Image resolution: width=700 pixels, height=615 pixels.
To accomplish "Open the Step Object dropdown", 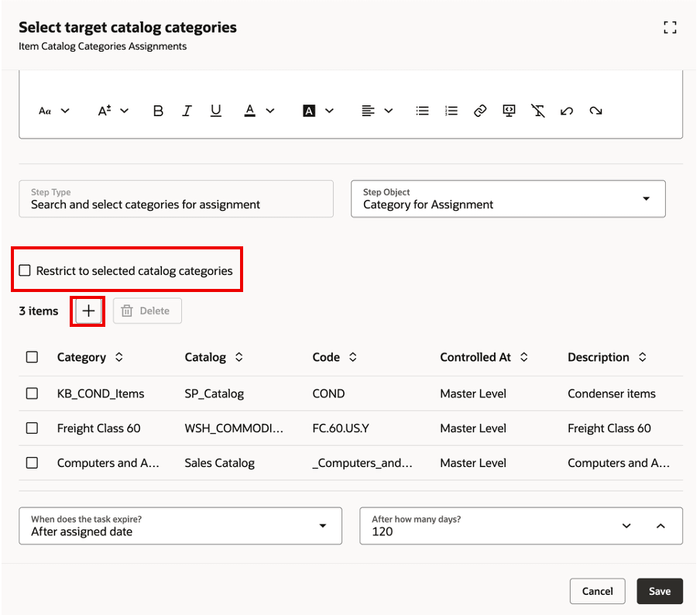I will point(648,199).
